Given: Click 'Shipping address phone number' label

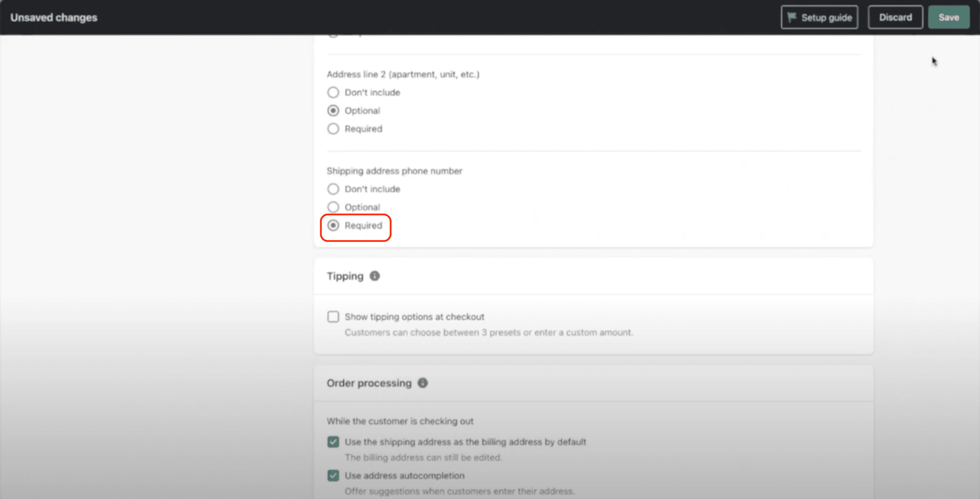Looking at the screenshot, I should 394,171.
